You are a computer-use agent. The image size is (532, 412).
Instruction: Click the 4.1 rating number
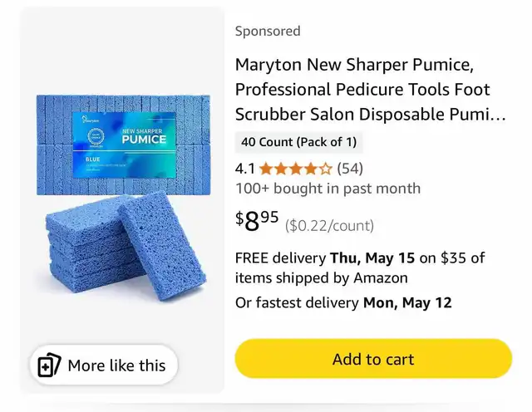tap(244, 168)
